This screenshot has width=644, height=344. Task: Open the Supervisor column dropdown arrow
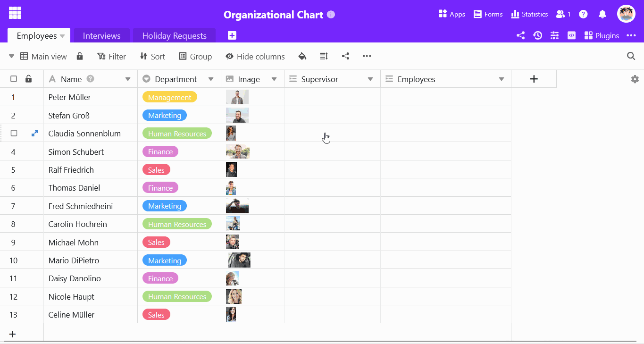370,79
